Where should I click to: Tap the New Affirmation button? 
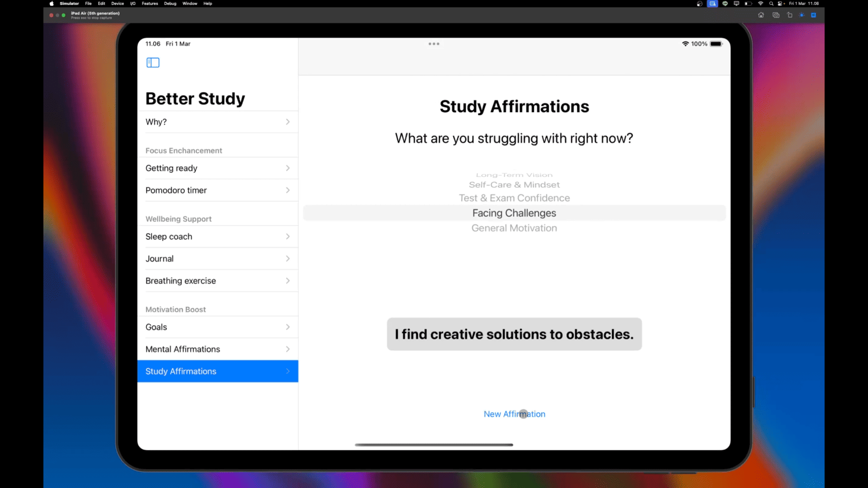[514, 414]
